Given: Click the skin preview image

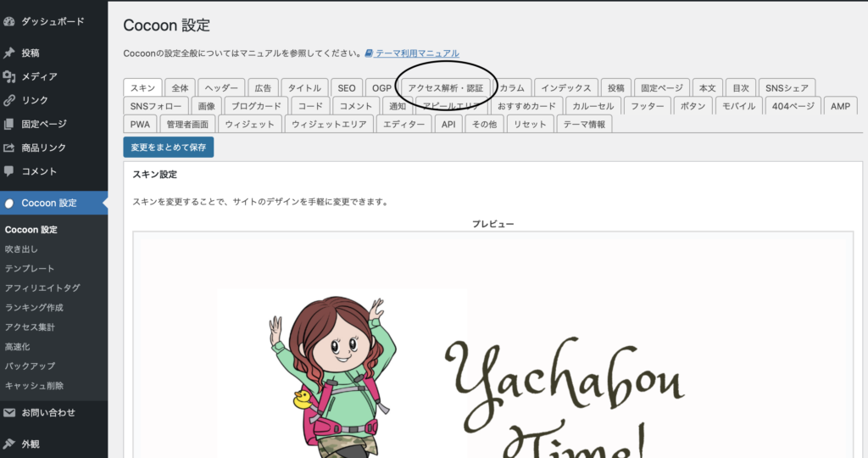Looking at the screenshot, I should click(492, 345).
